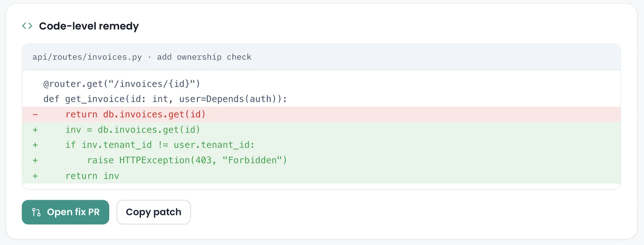Click the plus marker beside 'return inv'
644x245 pixels.
(35, 176)
